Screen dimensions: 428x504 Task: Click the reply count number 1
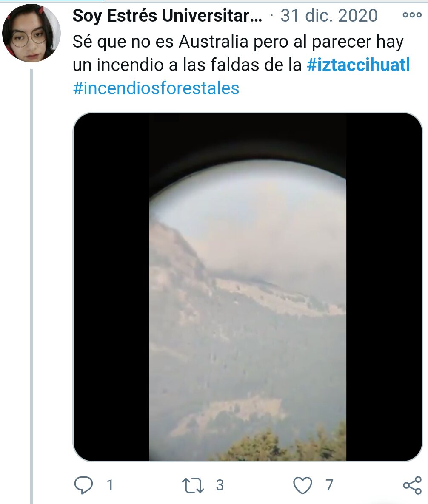pyautogui.click(x=110, y=485)
